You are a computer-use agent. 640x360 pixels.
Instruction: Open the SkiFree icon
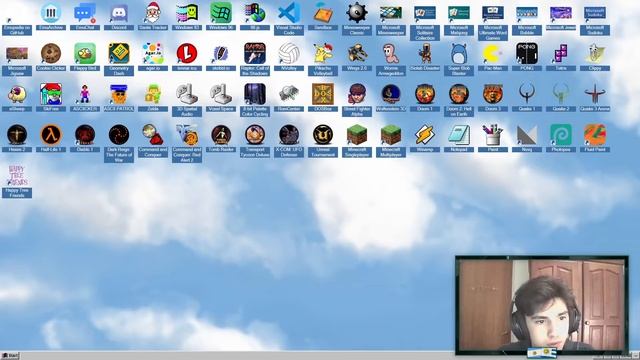(x=51, y=94)
